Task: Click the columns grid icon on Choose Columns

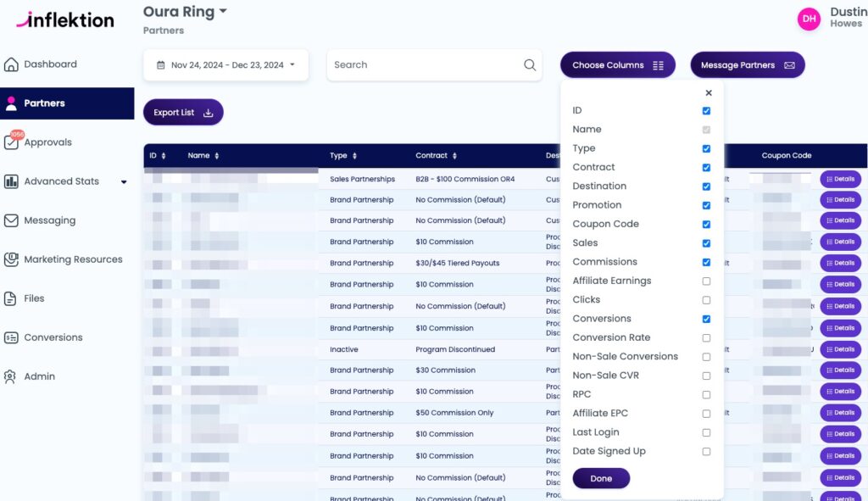Action: 658,65
